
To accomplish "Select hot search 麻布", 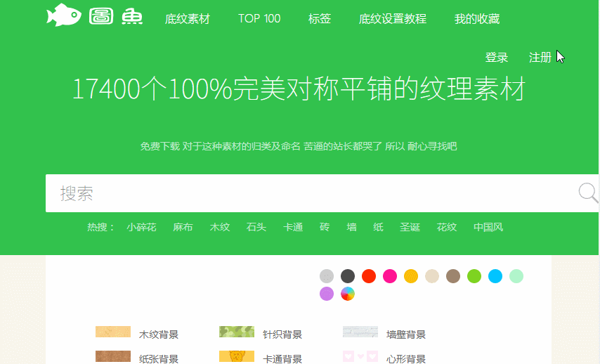I will [183, 228].
